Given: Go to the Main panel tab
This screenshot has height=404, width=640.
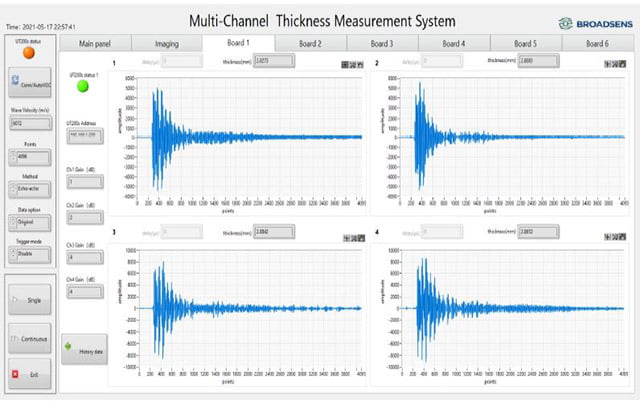Looking at the screenshot, I should click(95, 44).
